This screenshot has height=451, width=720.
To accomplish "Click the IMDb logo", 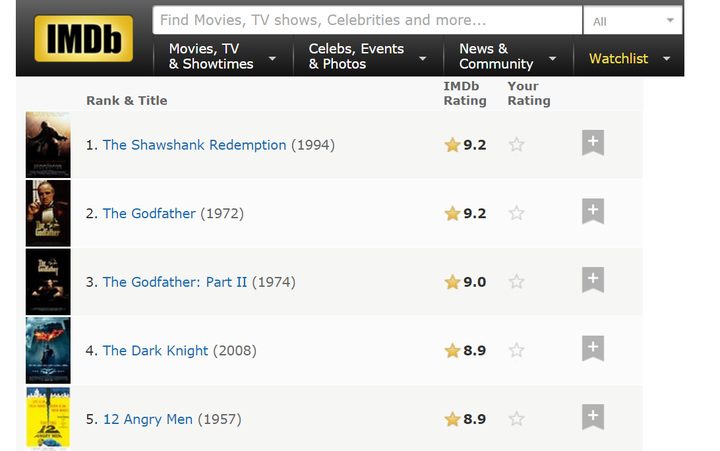I will click(x=84, y=39).
